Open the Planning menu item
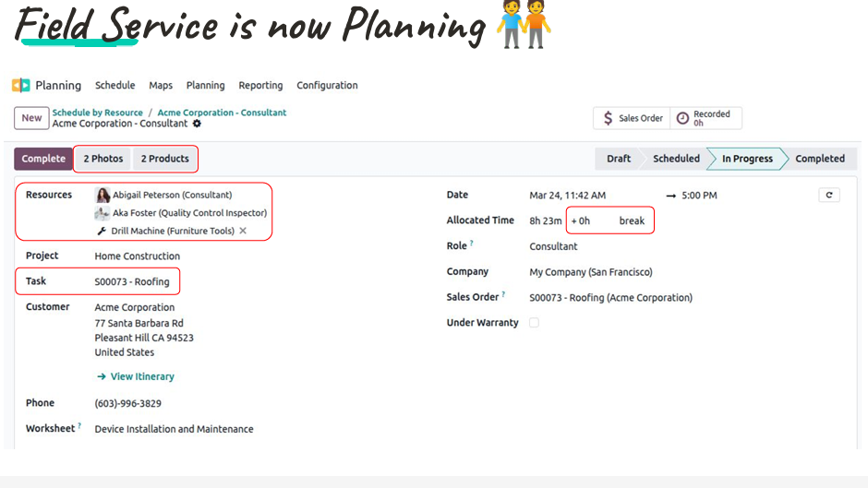Screen dimensions: 868x488 tap(205, 85)
